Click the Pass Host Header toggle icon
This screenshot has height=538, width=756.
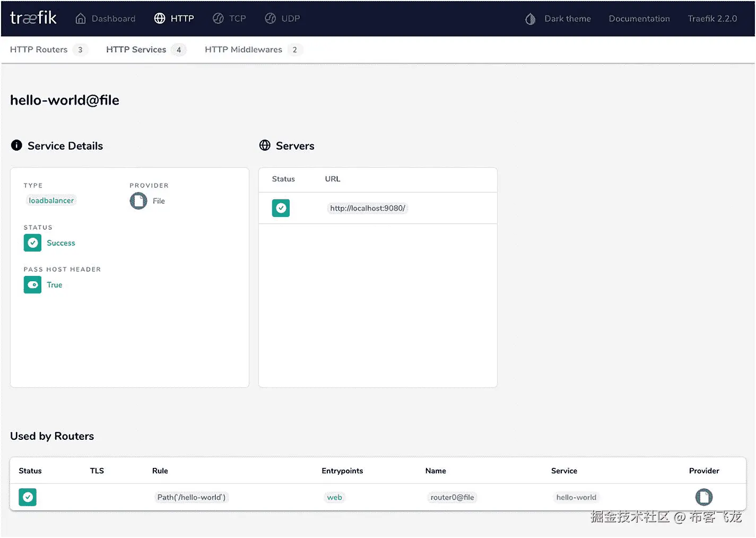click(x=32, y=284)
